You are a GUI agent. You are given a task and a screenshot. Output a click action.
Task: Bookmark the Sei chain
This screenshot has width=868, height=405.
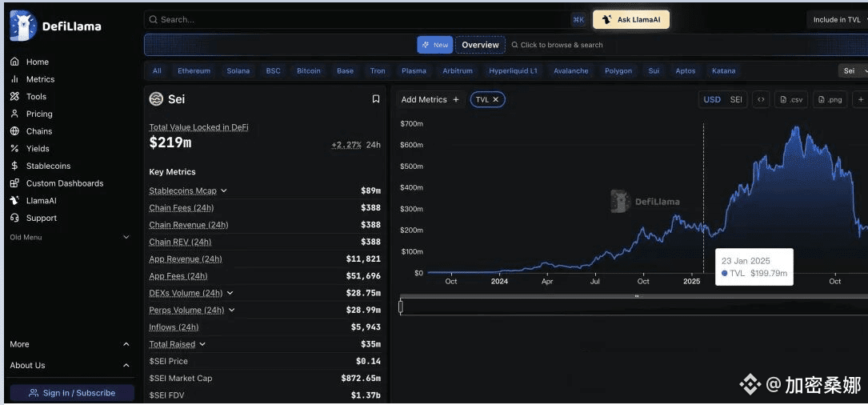[376, 99]
